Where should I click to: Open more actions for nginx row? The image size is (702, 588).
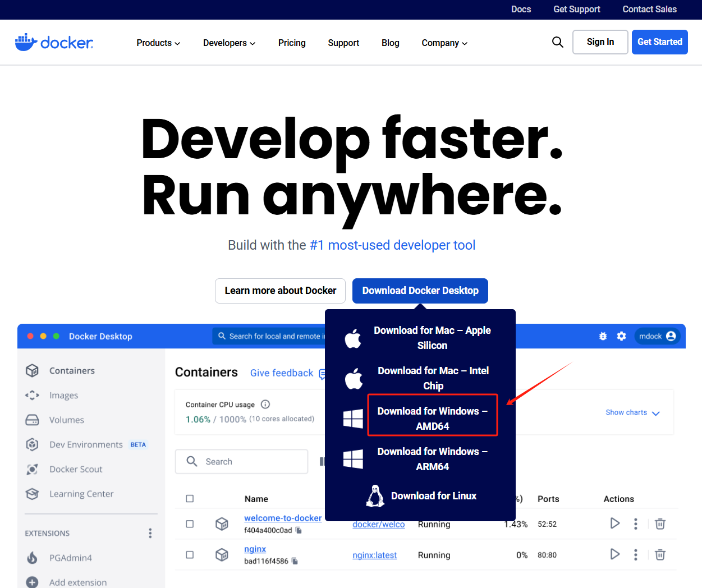pos(635,555)
